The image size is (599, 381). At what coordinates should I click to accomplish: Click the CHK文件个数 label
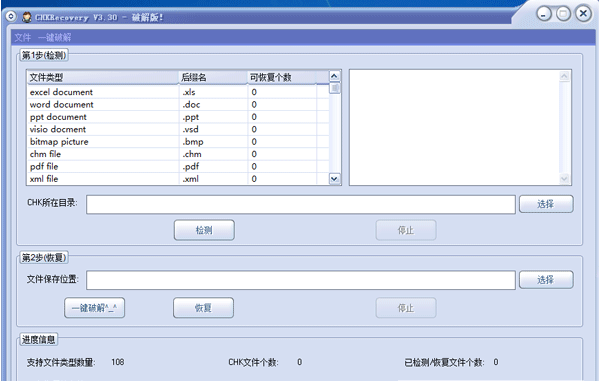pyautogui.click(x=253, y=362)
